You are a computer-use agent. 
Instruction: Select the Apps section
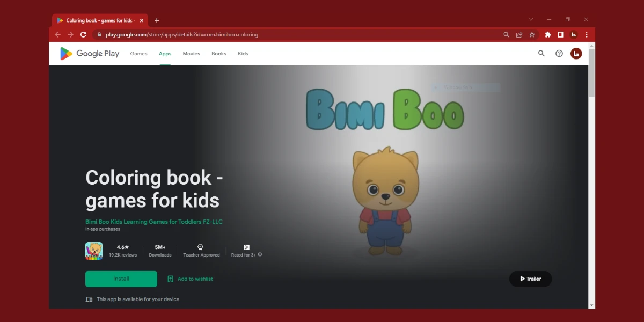pos(165,54)
